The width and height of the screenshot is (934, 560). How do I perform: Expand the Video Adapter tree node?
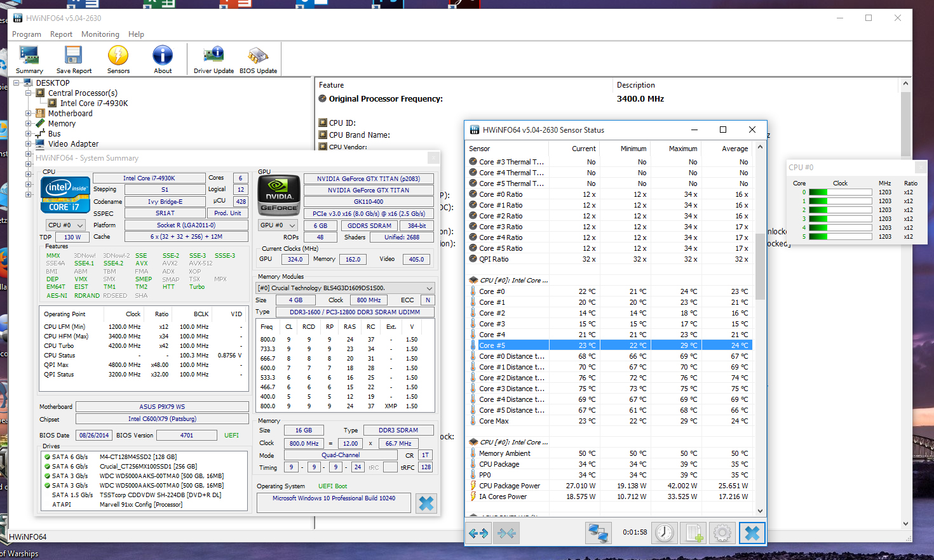click(x=28, y=144)
